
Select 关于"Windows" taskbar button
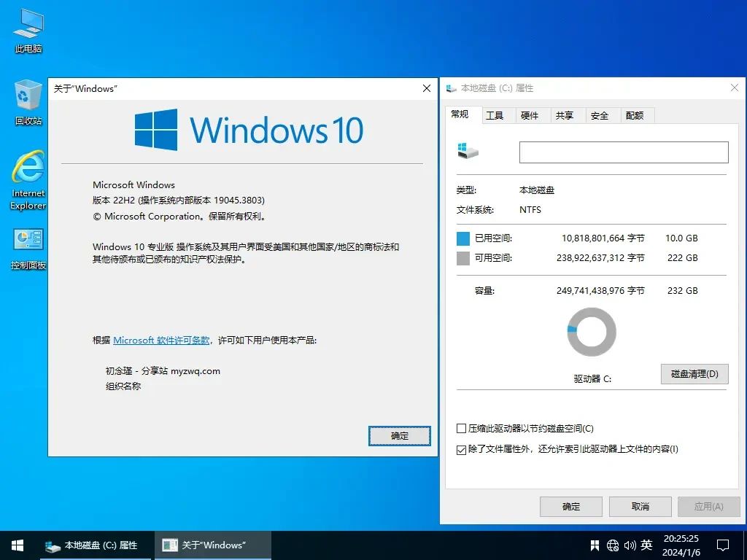[x=213, y=545]
